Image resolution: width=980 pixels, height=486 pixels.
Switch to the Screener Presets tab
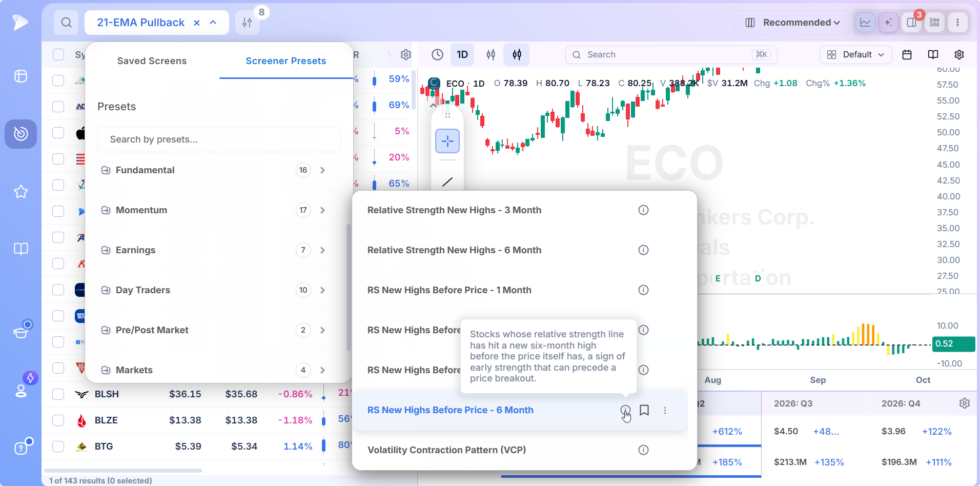click(x=286, y=61)
